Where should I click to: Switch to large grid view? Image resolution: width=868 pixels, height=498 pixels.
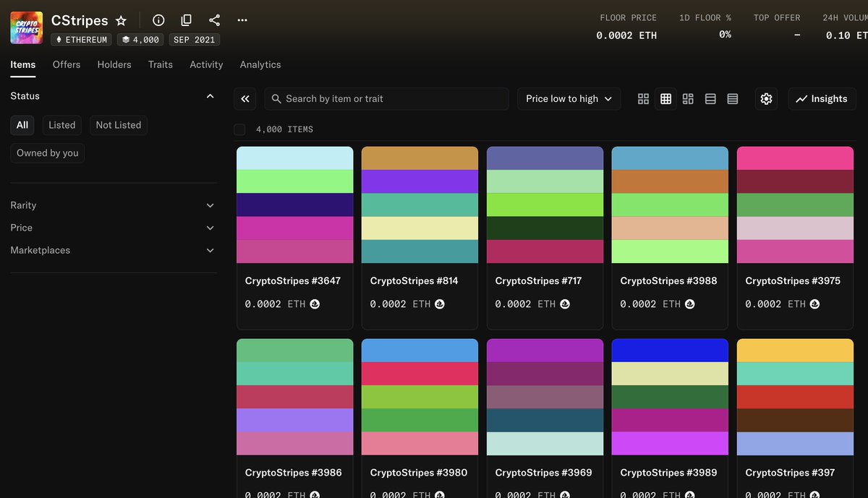(643, 99)
